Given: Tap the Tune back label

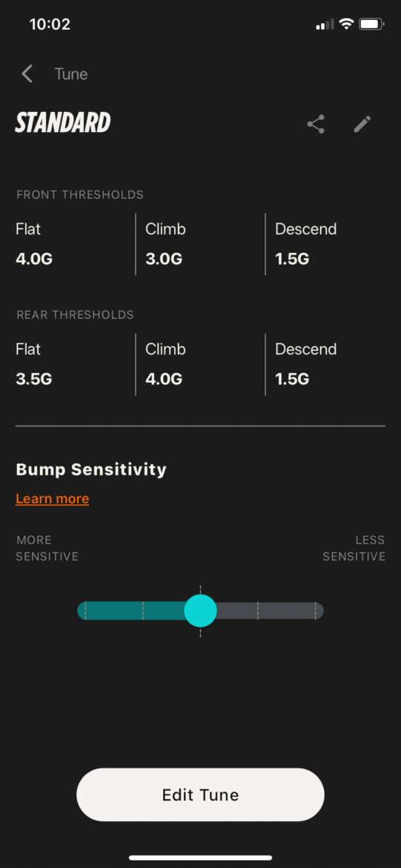Looking at the screenshot, I should 71,74.
